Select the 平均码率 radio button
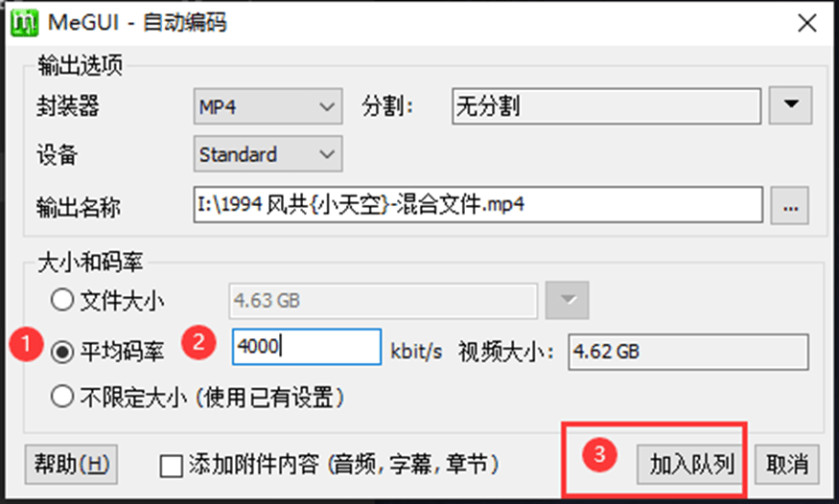 63,352
